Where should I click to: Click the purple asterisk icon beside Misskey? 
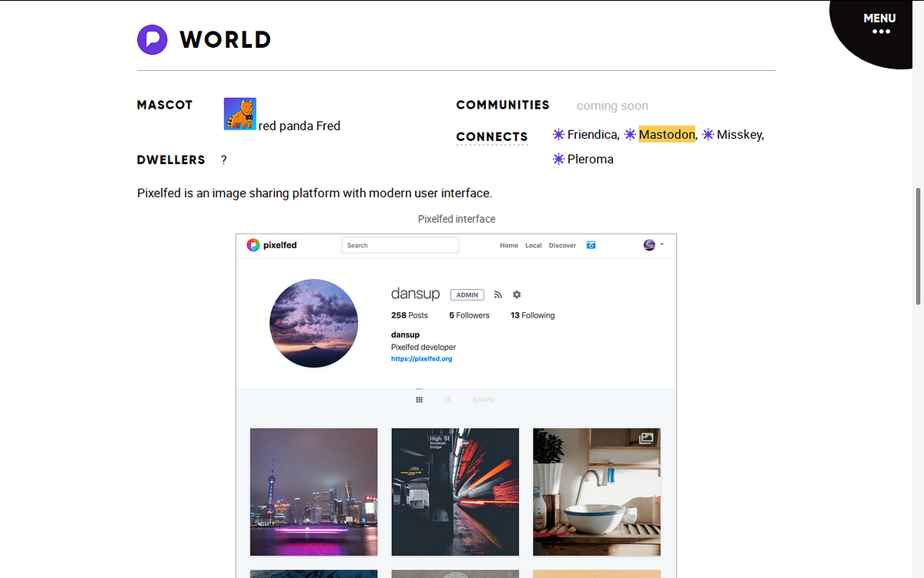(x=708, y=135)
